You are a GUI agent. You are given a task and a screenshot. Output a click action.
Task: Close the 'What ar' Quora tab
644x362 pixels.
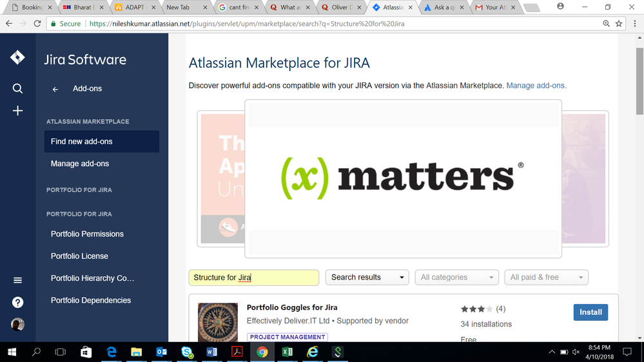[307, 7]
